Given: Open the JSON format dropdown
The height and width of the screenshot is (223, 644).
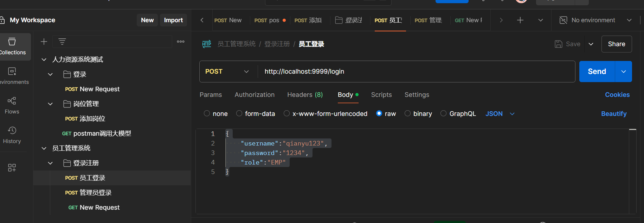Looking at the screenshot, I should tap(500, 114).
